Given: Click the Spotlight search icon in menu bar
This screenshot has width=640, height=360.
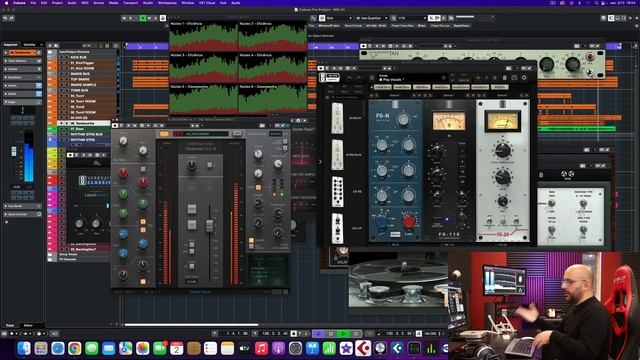Looking at the screenshot, I should 596,3.
